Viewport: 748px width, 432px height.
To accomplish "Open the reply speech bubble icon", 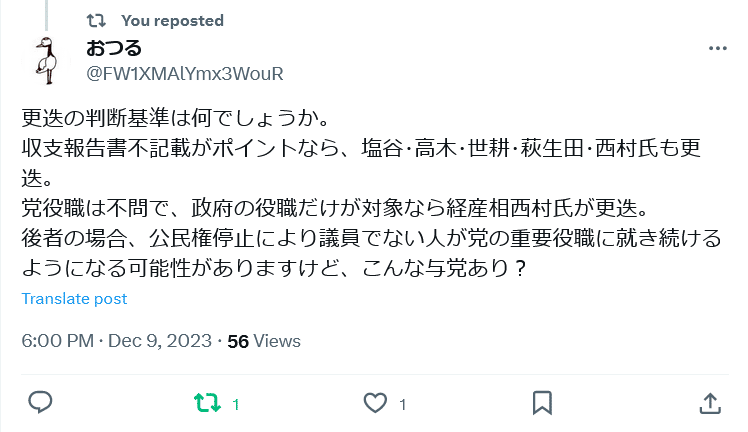I will tap(41, 403).
